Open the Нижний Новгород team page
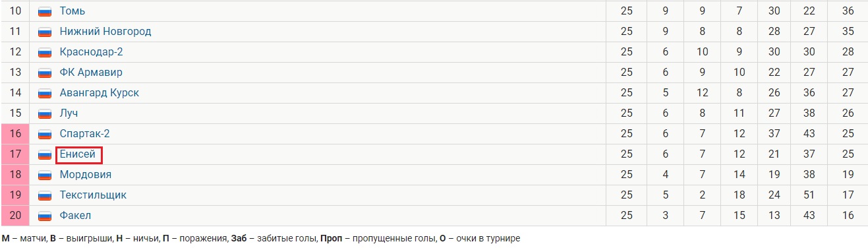868x250 pixels. tap(105, 32)
